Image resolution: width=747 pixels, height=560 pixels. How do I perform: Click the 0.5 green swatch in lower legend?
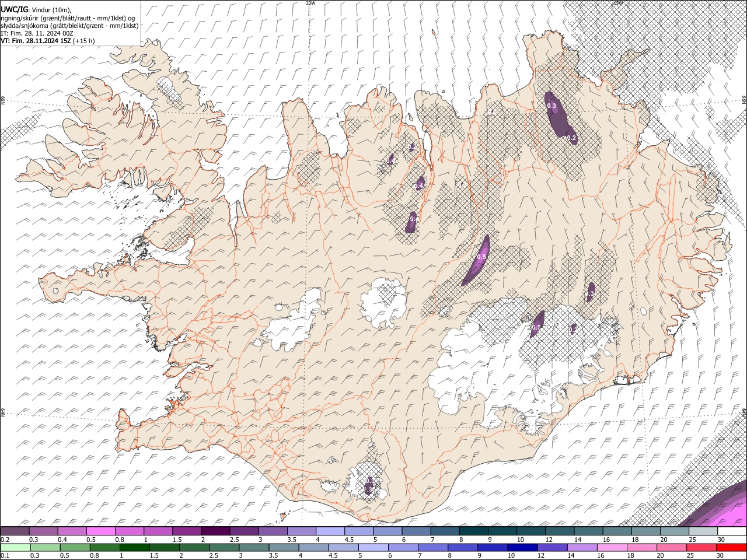click(x=75, y=547)
